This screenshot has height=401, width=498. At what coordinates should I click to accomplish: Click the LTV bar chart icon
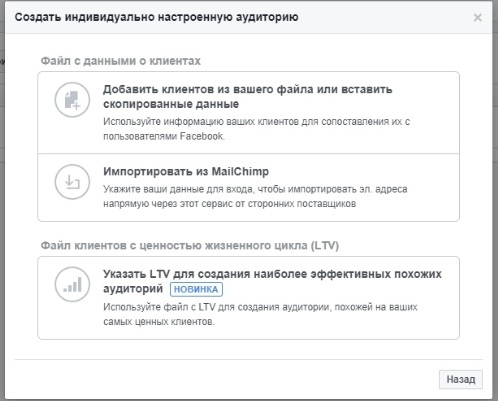pyautogui.click(x=72, y=284)
